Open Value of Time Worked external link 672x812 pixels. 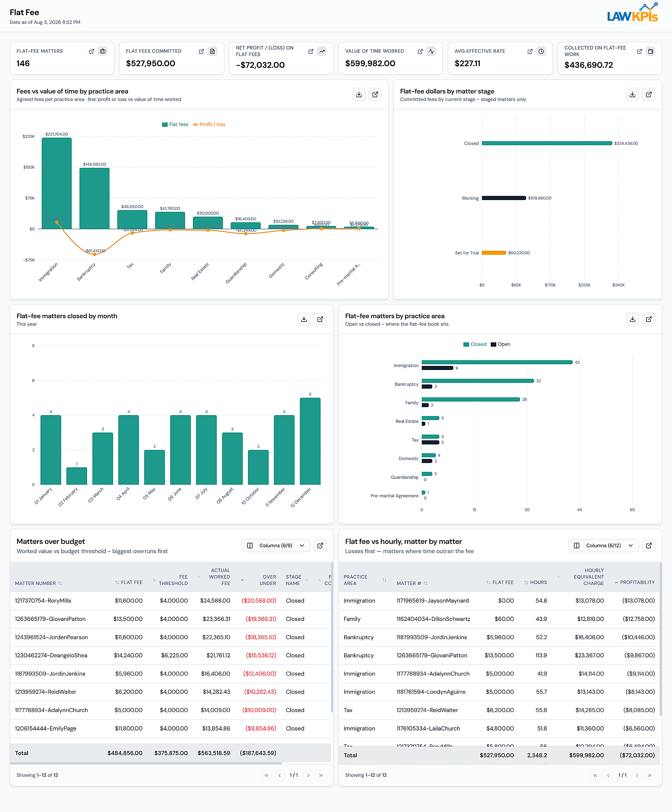[x=420, y=52]
